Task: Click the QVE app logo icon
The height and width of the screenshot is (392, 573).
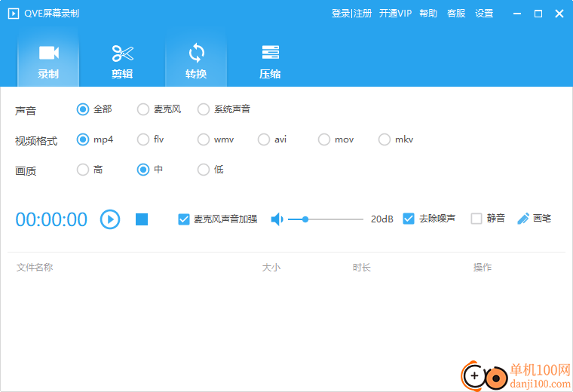Action: click(13, 14)
